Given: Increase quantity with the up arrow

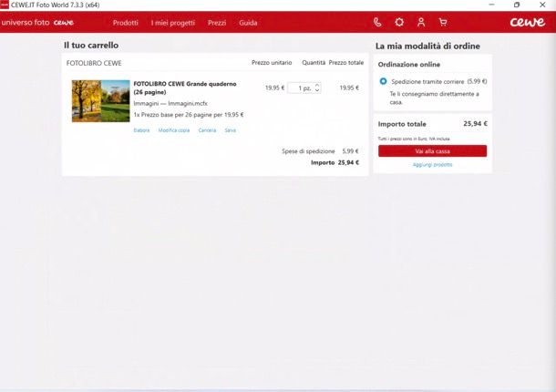Looking at the screenshot, I should coord(317,85).
